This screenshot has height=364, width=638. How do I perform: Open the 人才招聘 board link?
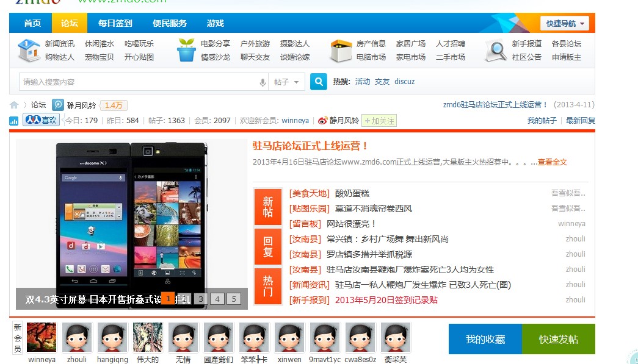pyautogui.click(x=451, y=44)
